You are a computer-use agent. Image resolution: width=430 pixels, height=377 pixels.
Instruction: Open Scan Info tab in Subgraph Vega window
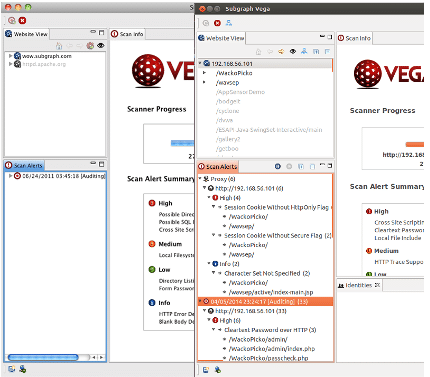(x=354, y=38)
